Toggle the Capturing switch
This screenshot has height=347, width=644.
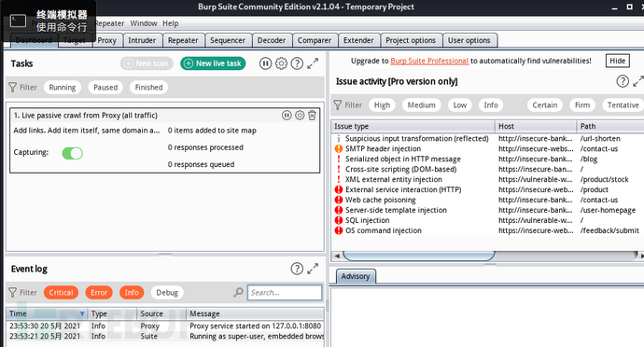click(72, 153)
